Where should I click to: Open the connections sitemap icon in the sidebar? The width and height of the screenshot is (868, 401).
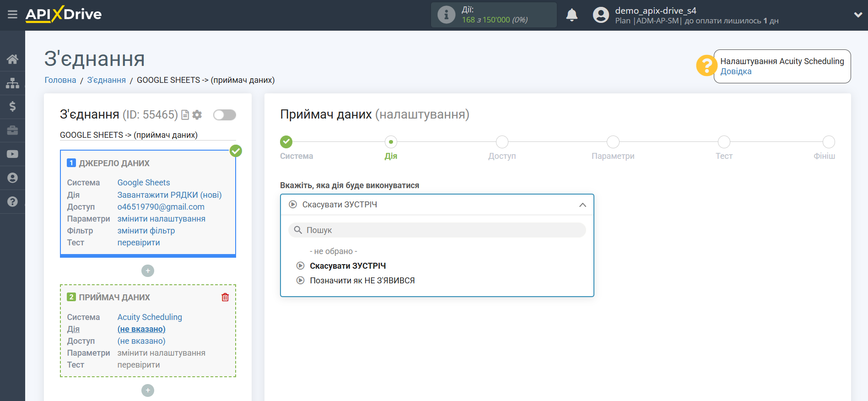(x=12, y=83)
